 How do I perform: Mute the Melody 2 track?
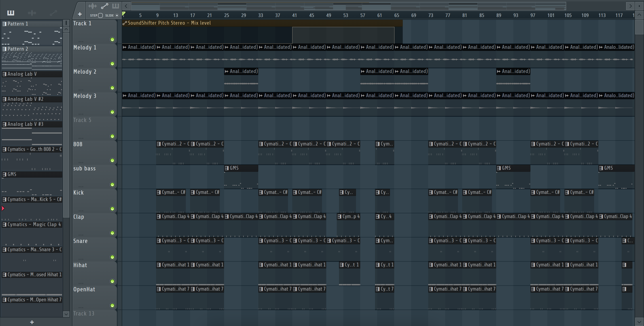tap(112, 88)
